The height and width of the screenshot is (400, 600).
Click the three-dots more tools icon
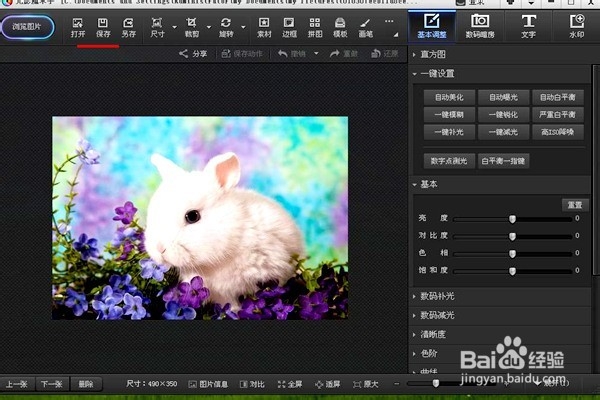(x=389, y=21)
